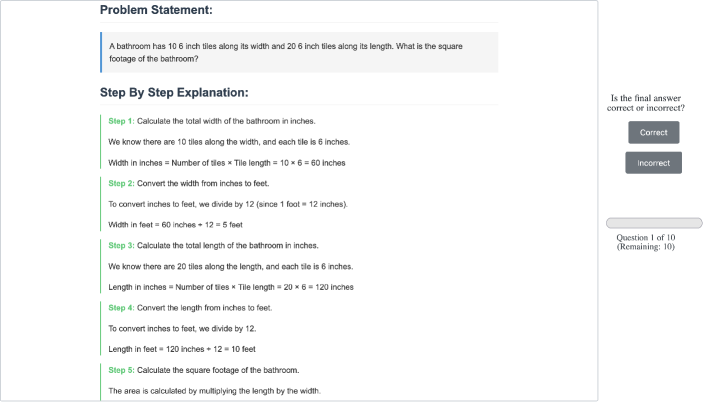The height and width of the screenshot is (402, 714).
Task: Click the 'Is the final answer correct' prompt
Action: [x=646, y=103]
